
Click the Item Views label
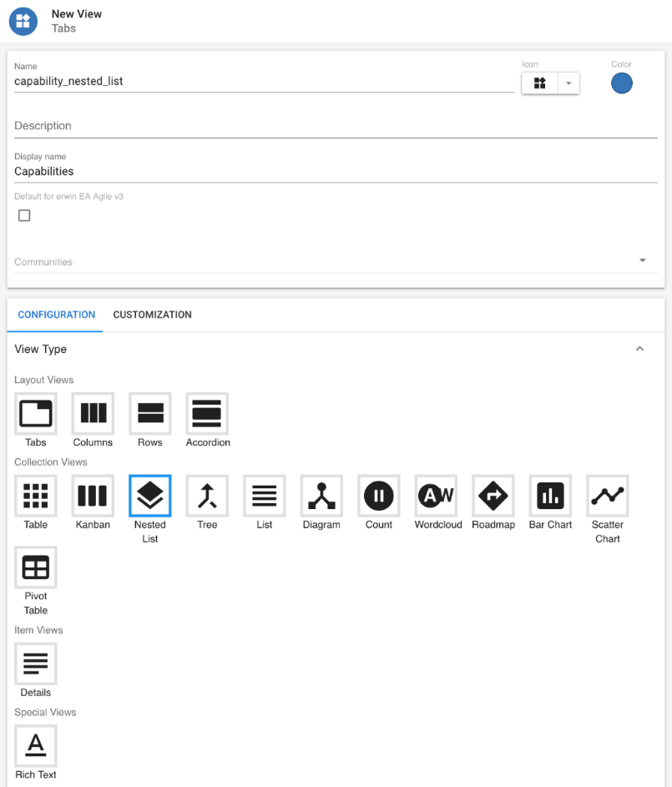[x=38, y=630]
